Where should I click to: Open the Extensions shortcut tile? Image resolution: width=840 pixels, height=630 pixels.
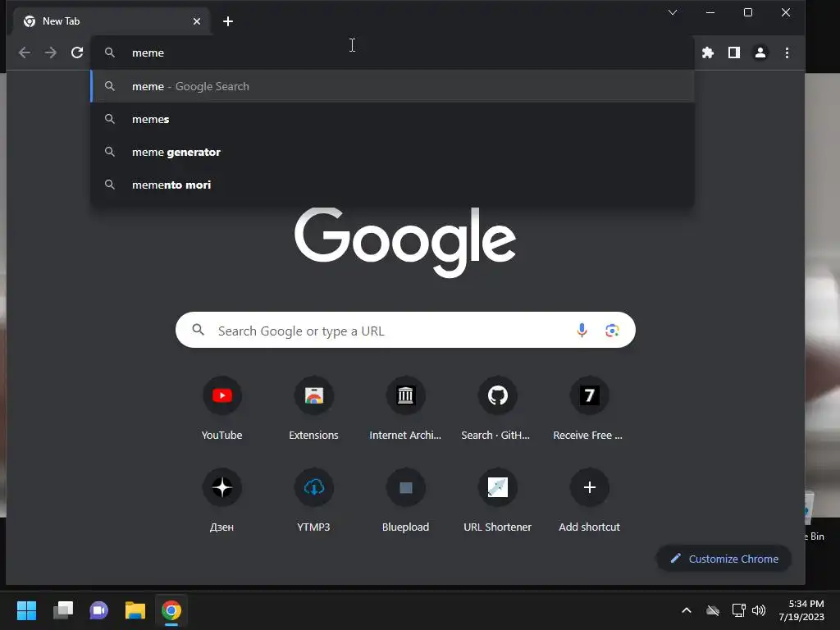(x=314, y=409)
